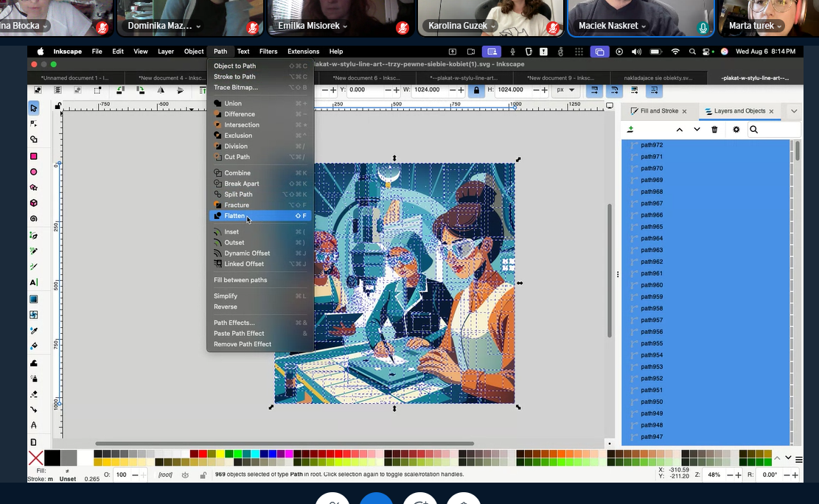Select the Gradient tool
This screenshot has height=504, width=819.
pos(34,299)
